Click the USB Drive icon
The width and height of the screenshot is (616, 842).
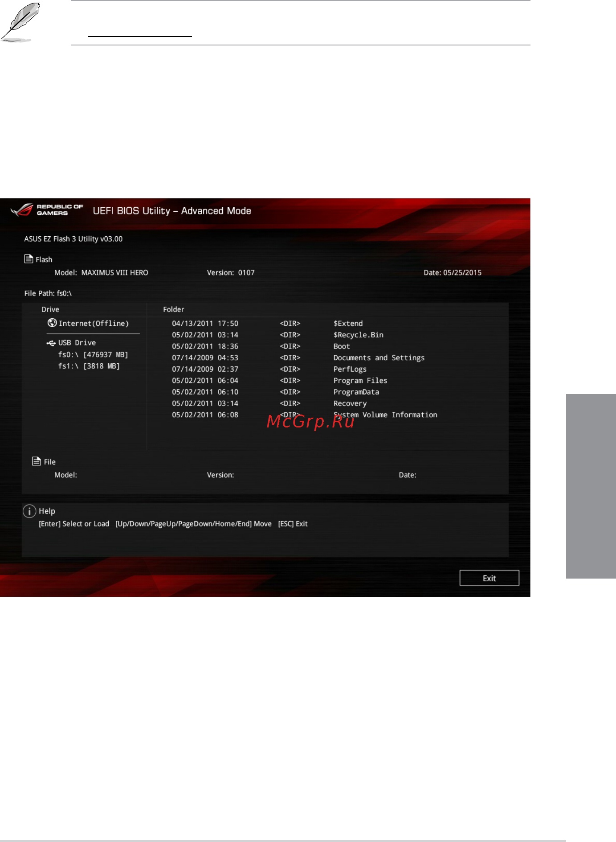coord(51,343)
